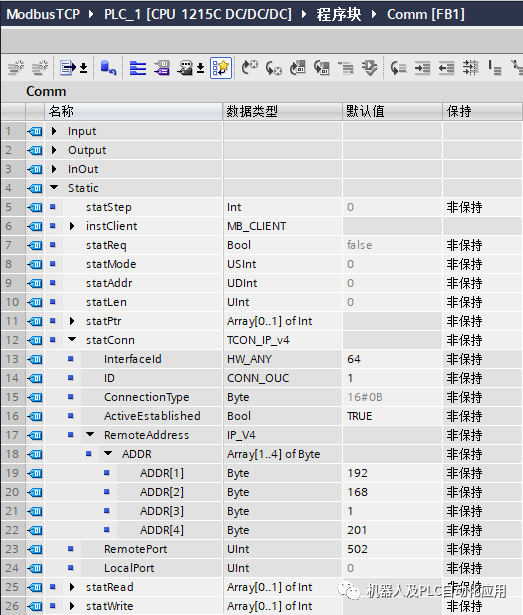Collapse the Static section
The height and width of the screenshot is (615, 523).
click(x=54, y=187)
